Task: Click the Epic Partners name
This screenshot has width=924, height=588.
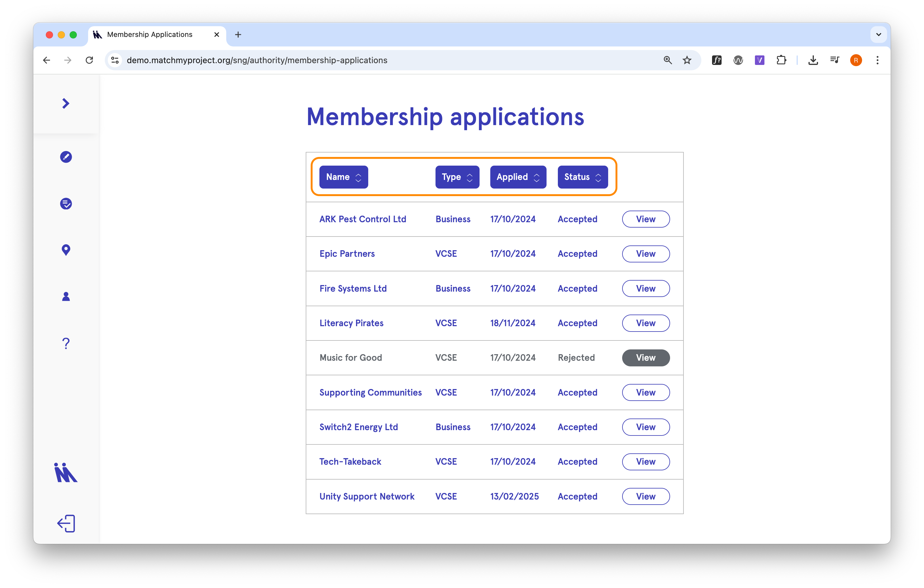Action: pos(347,254)
